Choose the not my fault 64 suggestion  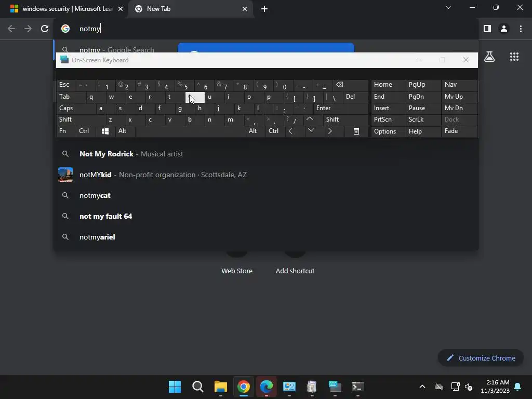pos(266,216)
